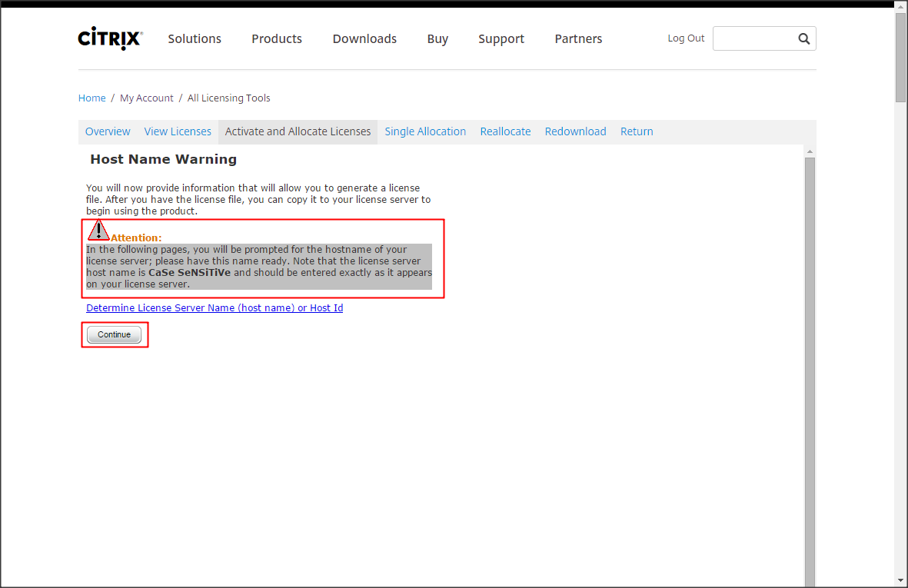Click the page scrollbar up arrow
908x588 pixels.
[900, 6]
